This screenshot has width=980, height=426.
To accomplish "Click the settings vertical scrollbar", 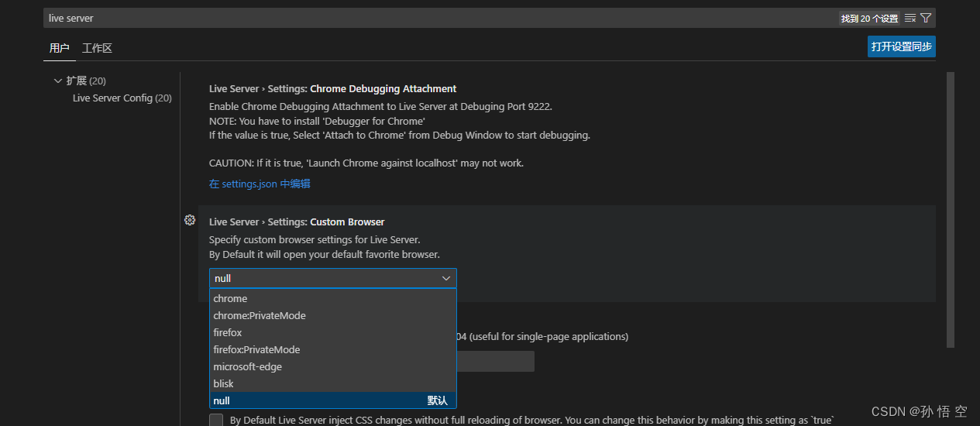I will click(x=950, y=209).
